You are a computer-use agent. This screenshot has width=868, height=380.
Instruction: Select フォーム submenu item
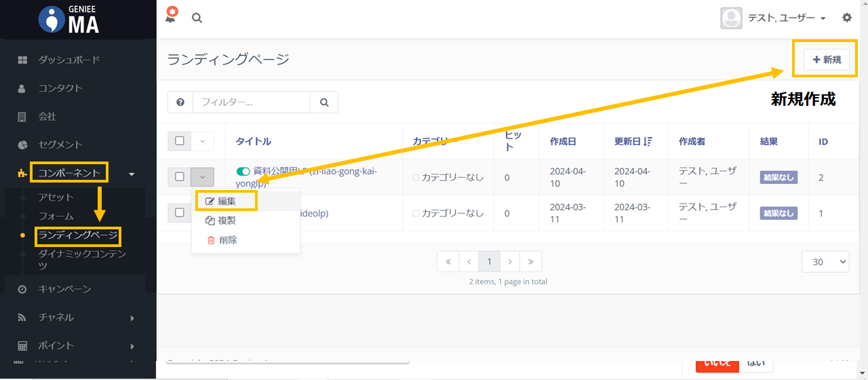[56, 216]
